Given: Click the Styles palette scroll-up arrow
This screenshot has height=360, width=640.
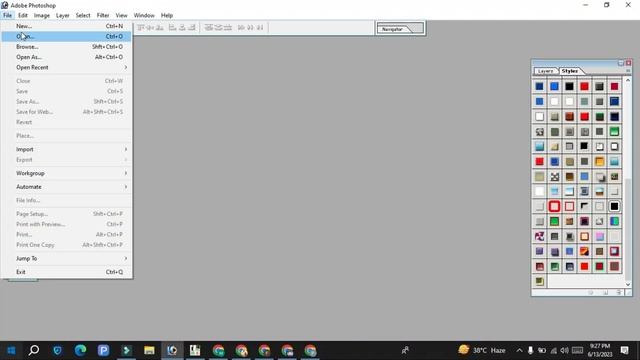Looking at the screenshot, I should [628, 80].
